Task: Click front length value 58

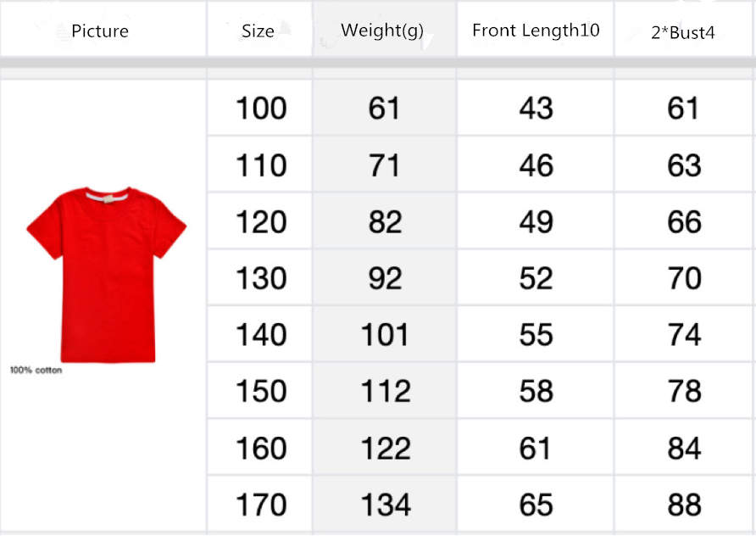Action: click(536, 391)
